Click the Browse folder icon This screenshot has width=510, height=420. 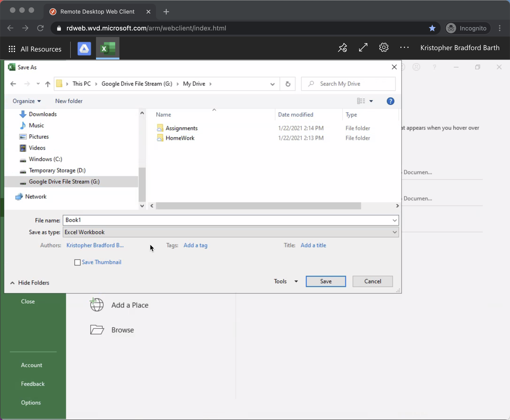click(97, 330)
